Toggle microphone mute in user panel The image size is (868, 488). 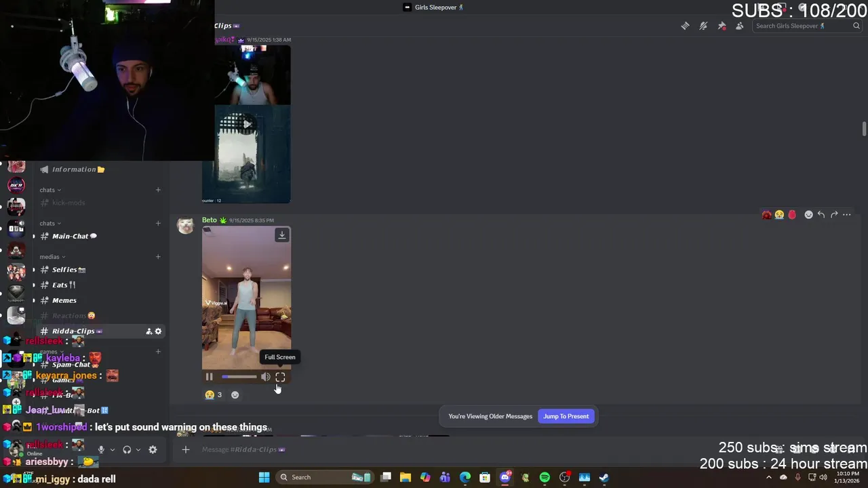tap(101, 449)
